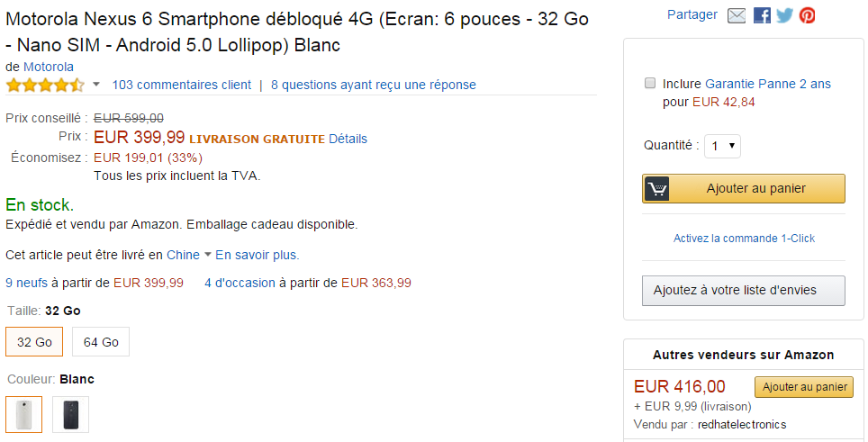Choose the black phone color swatch
This screenshot has width=868, height=442.
click(71, 414)
